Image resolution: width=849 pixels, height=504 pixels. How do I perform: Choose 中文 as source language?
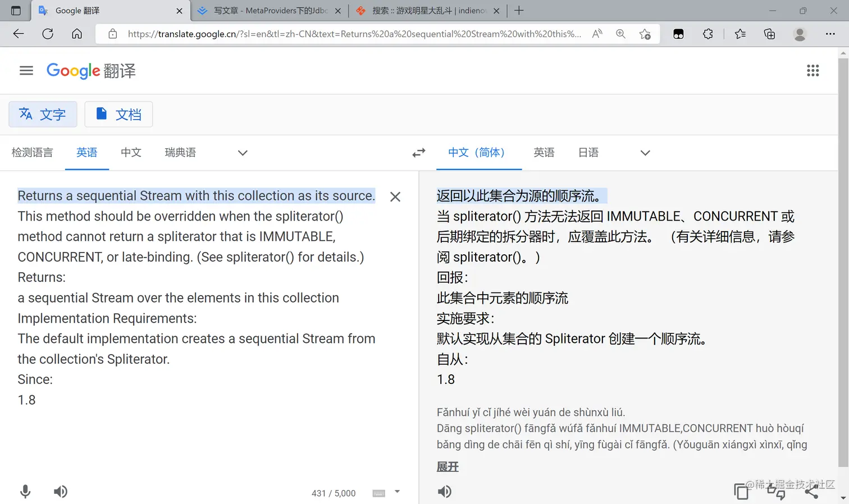point(131,153)
